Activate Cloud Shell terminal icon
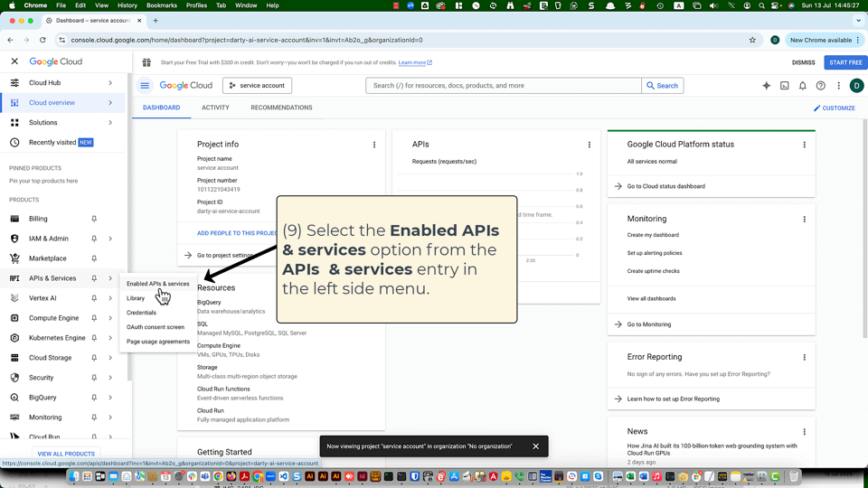The image size is (868, 488). click(x=785, y=86)
